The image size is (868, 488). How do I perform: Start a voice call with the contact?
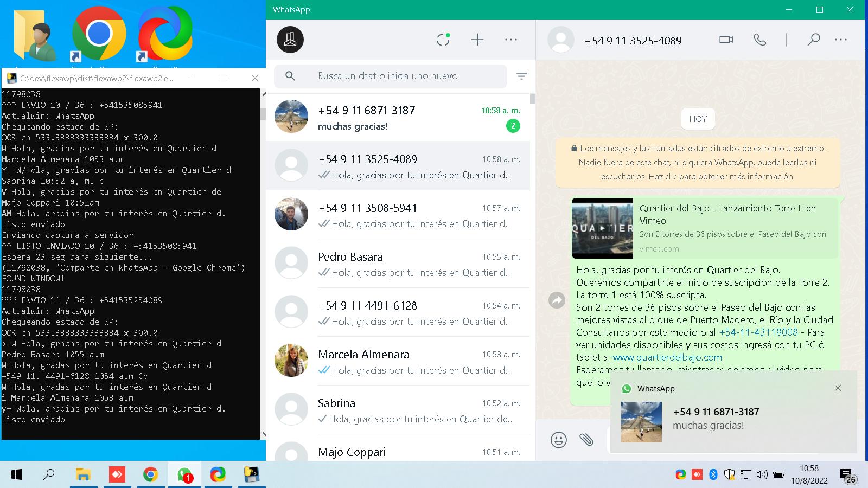(x=760, y=40)
